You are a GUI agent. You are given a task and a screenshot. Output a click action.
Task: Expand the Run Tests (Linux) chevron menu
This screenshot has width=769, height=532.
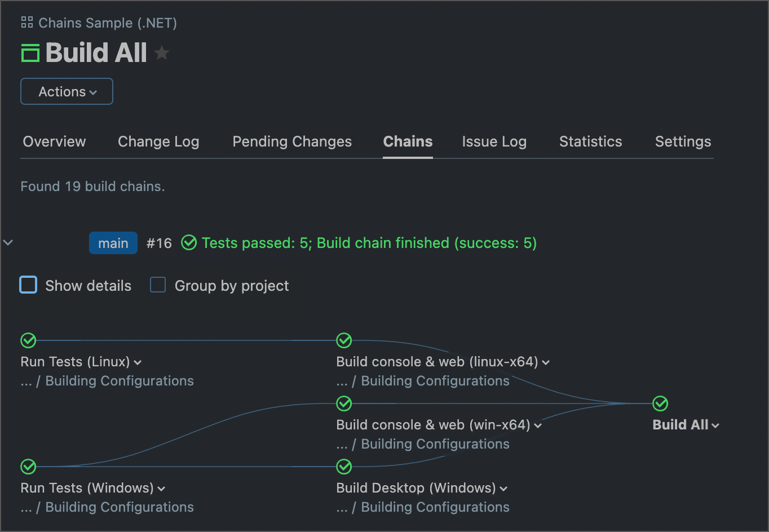tap(138, 362)
